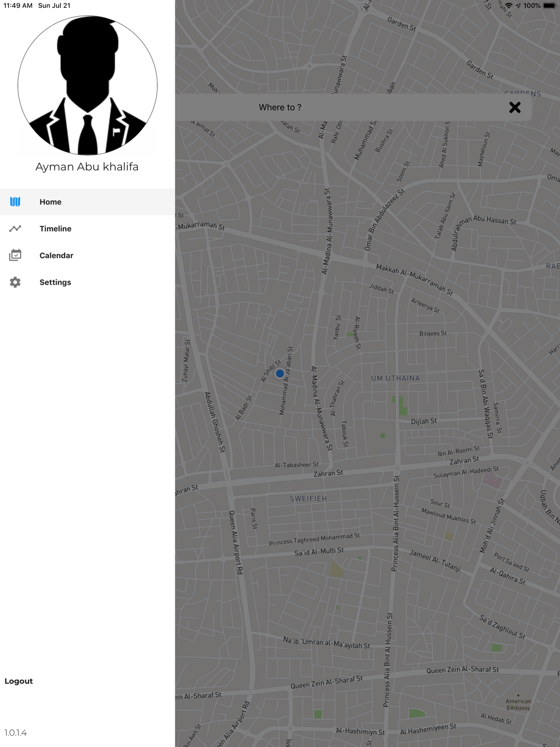
Task: Tap the Sulayman Al-Hadeedi St label
Action: (466, 473)
